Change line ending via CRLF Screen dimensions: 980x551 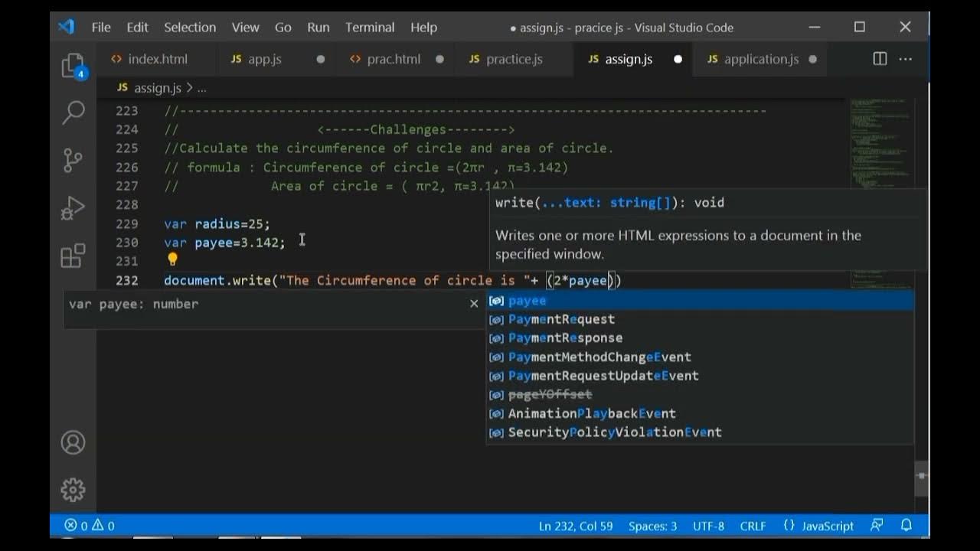753,526
